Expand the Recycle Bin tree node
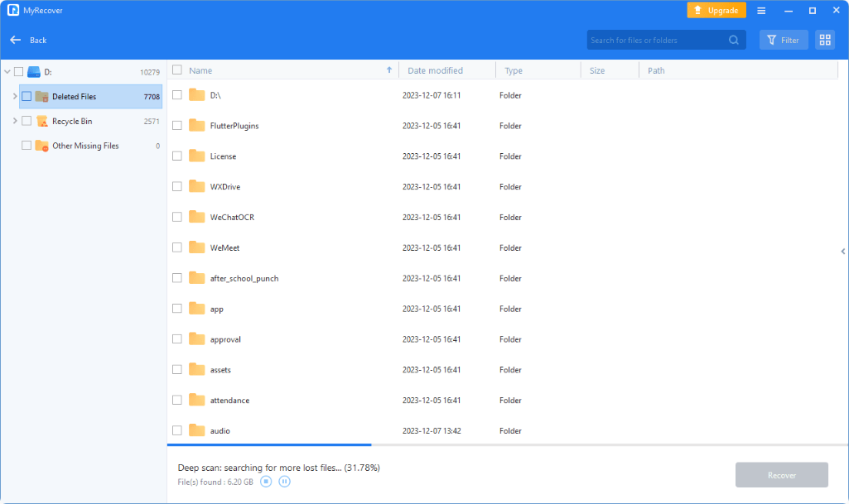Screen dimensions: 849x504 [x=15, y=121]
